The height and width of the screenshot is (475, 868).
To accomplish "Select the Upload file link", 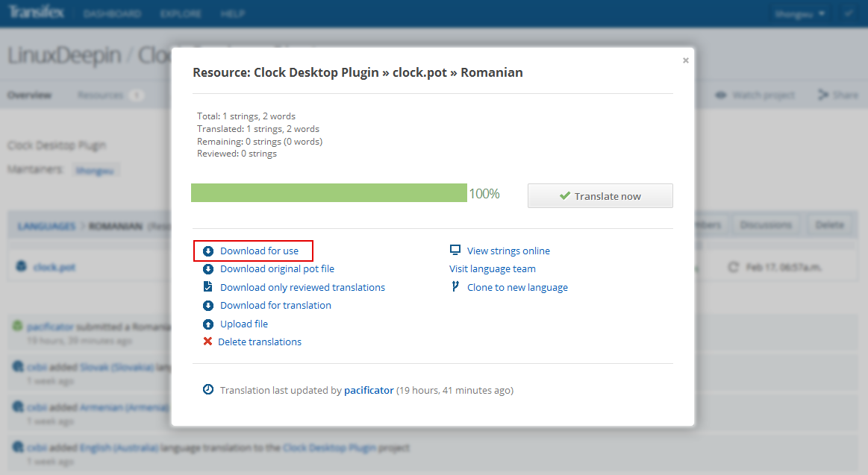I will pyautogui.click(x=244, y=324).
